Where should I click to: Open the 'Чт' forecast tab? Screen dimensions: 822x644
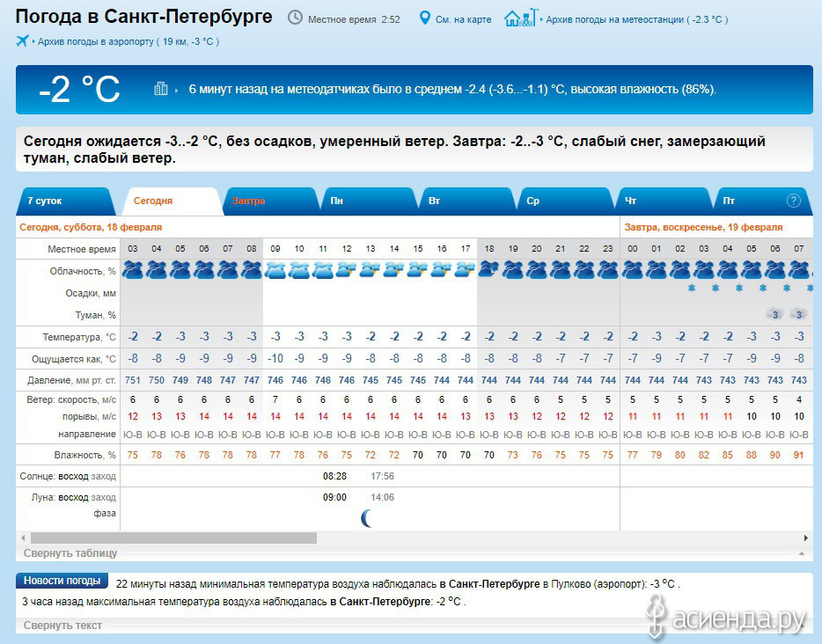[x=664, y=201]
